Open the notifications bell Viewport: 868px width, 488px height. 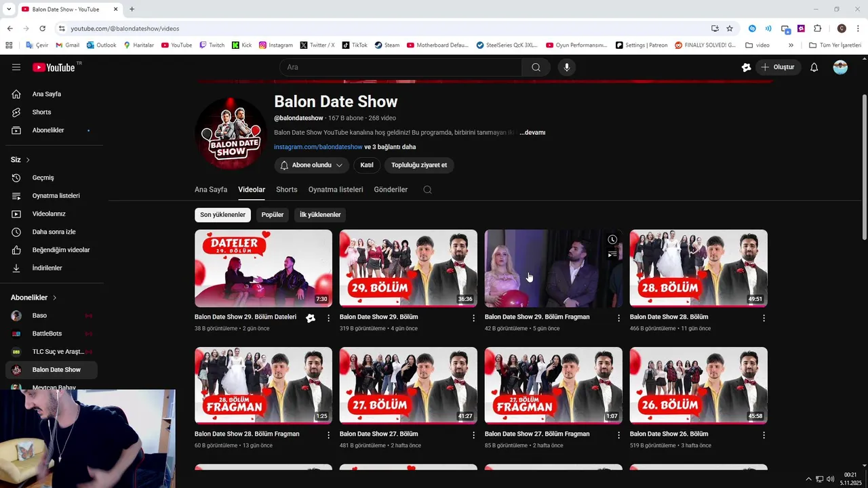pyautogui.click(x=814, y=67)
